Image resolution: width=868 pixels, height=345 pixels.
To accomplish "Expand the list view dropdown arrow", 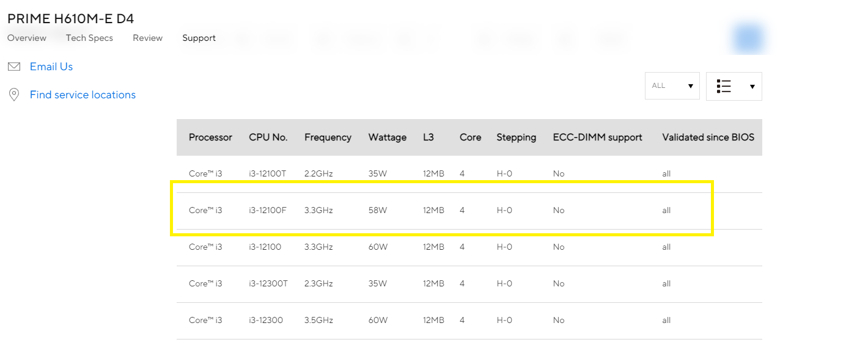I will point(752,87).
